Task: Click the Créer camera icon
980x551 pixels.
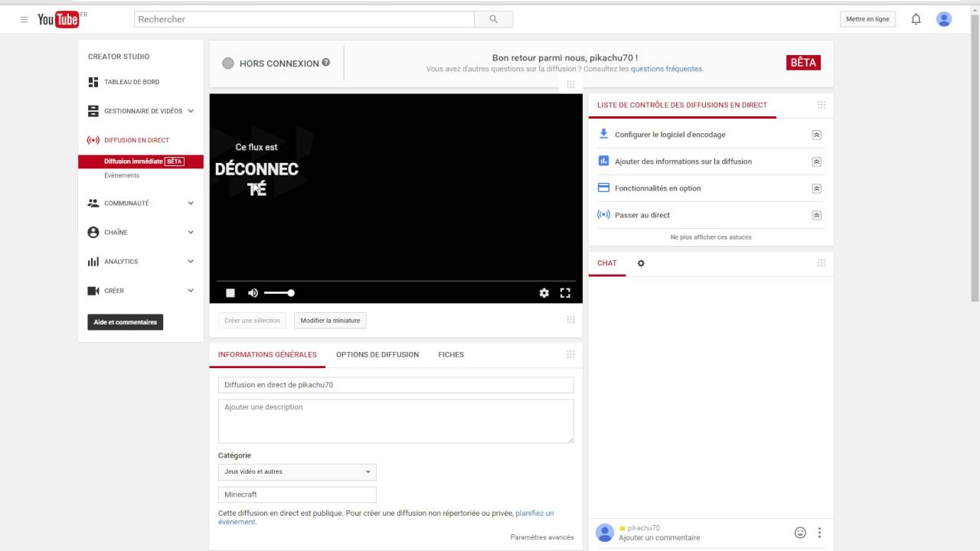Action: pyautogui.click(x=93, y=291)
